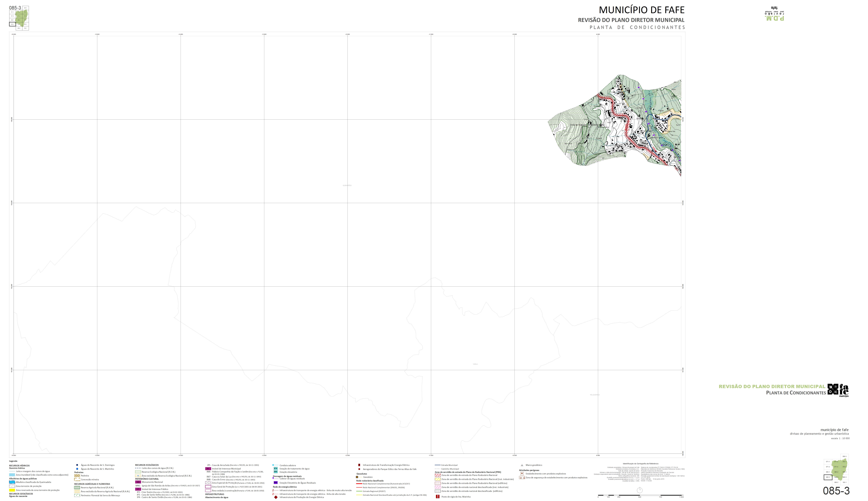Click the PATRIMÓNIO CULTURAL heading
868x501 pixels.
(x=147, y=479)
